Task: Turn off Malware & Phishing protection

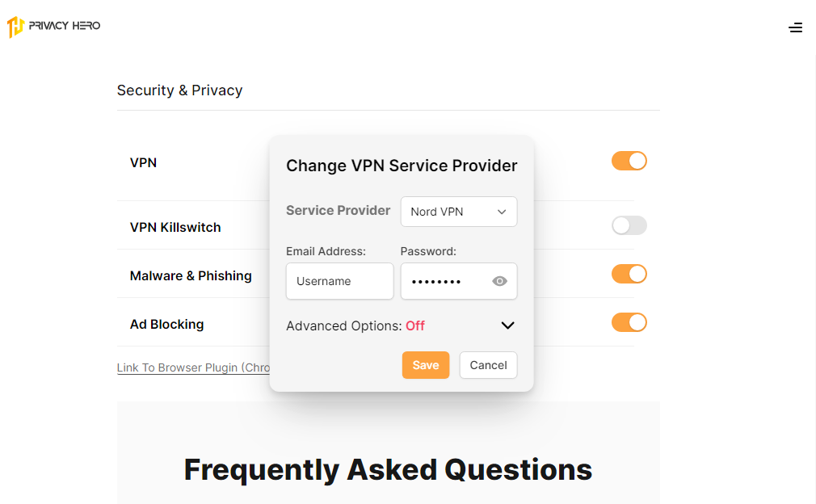Action: (629, 274)
